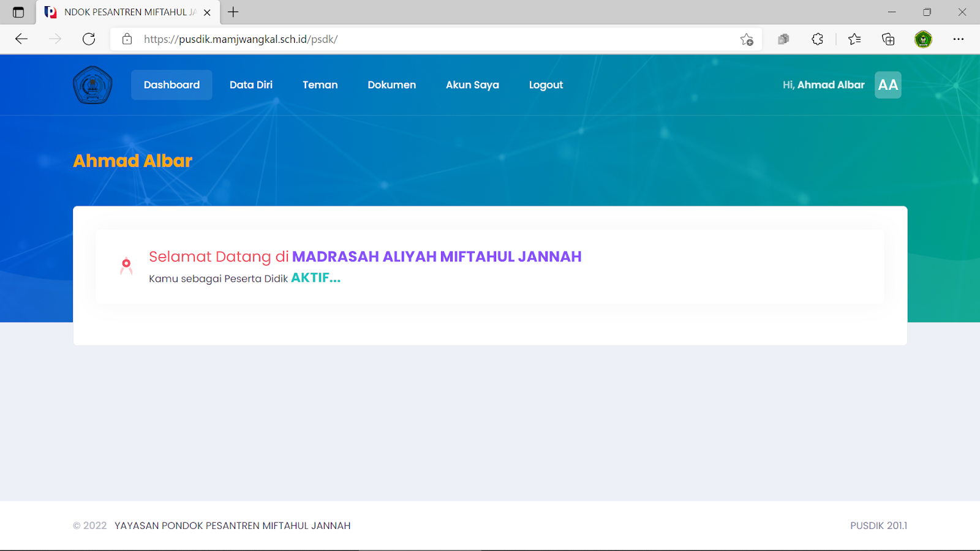Click the stacked pages icon beside the favorites star
The height and width of the screenshot is (551, 980).
[x=783, y=39]
